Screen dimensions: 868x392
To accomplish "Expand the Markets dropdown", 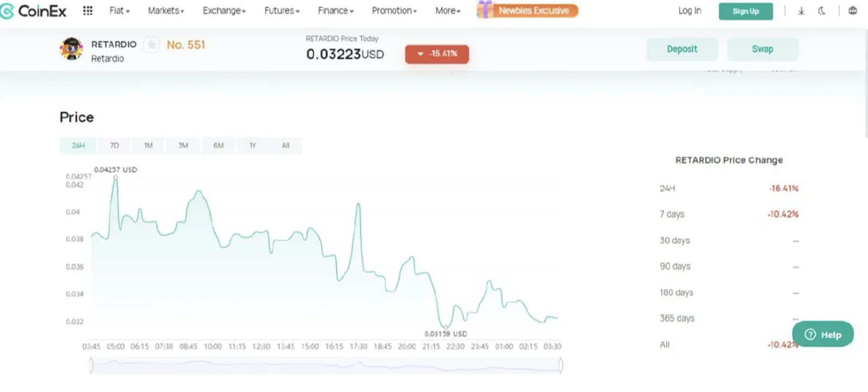I will (166, 10).
